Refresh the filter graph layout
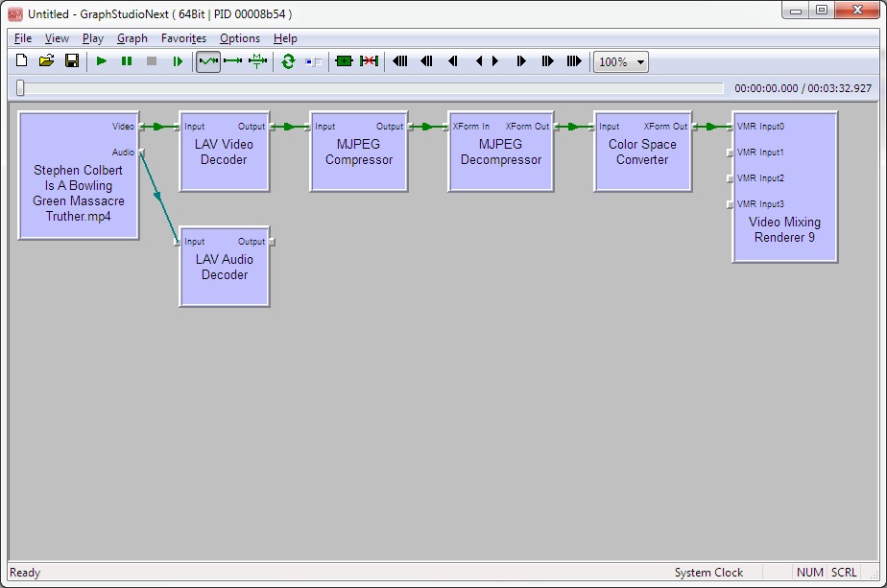Viewport: 887px width, 588px height. tap(286, 61)
